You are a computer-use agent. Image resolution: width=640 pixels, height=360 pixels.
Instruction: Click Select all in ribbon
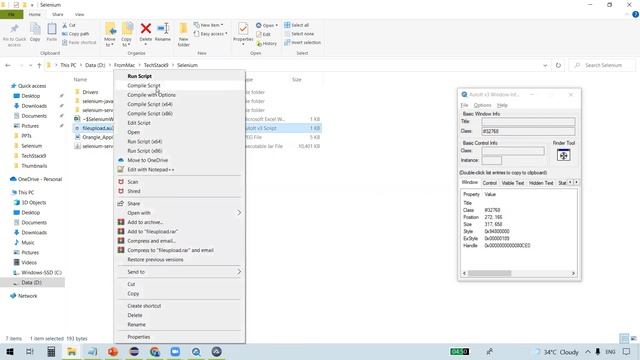[297, 25]
